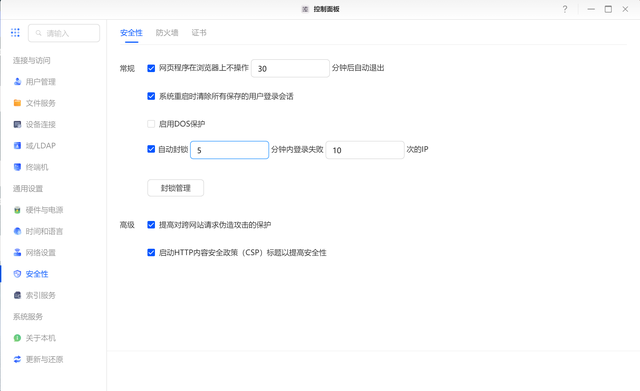Toggle 系统重启时清除所有保存的用户登录会话 checkbox
Screen dimensions: 640x391
[x=151, y=96]
